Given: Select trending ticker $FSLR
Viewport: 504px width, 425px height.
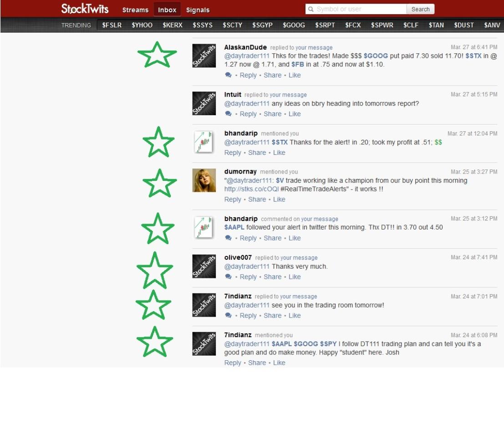Looking at the screenshot, I should point(112,25).
